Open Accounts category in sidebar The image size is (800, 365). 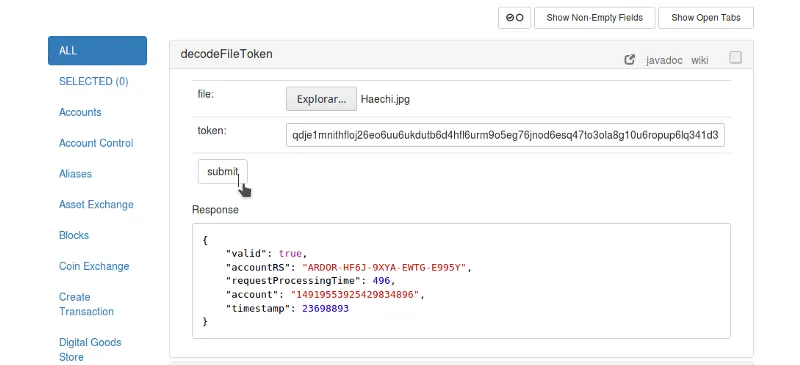point(80,112)
